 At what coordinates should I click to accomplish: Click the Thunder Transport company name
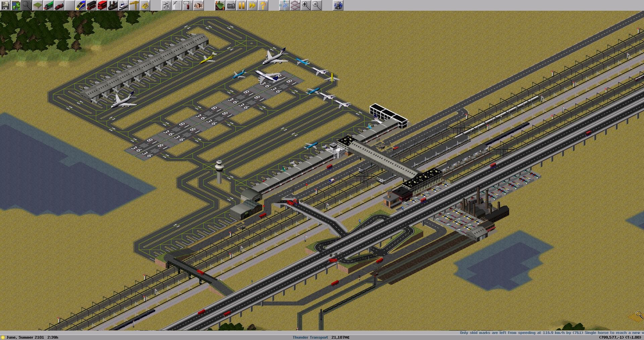(310, 337)
